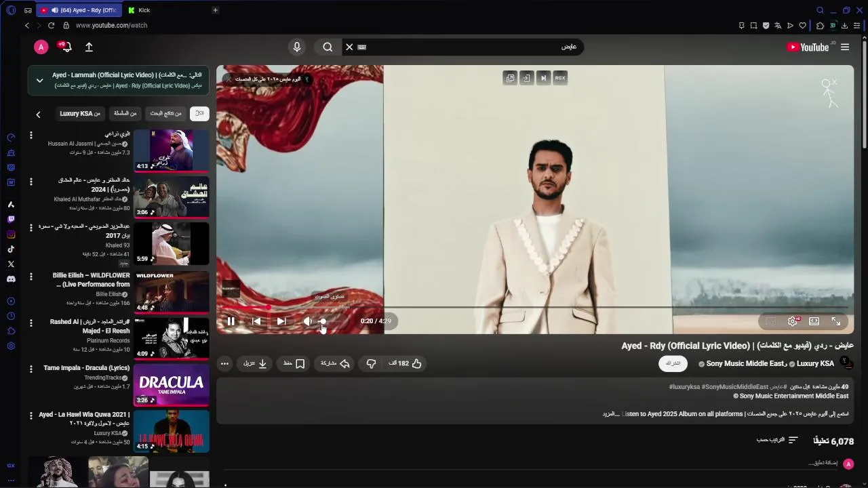Select 'From the series' chip

pyautogui.click(x=125, y=113)
